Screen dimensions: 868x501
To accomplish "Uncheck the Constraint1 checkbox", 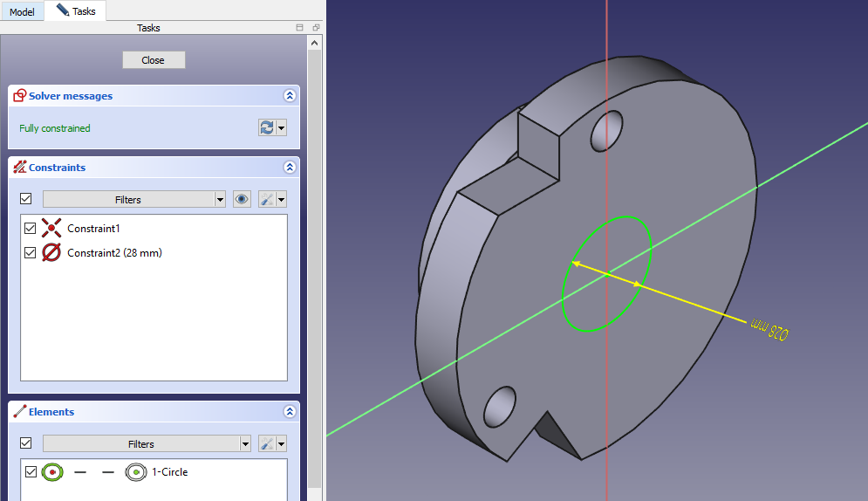I will pyautogui.click(x=31, y=229).
